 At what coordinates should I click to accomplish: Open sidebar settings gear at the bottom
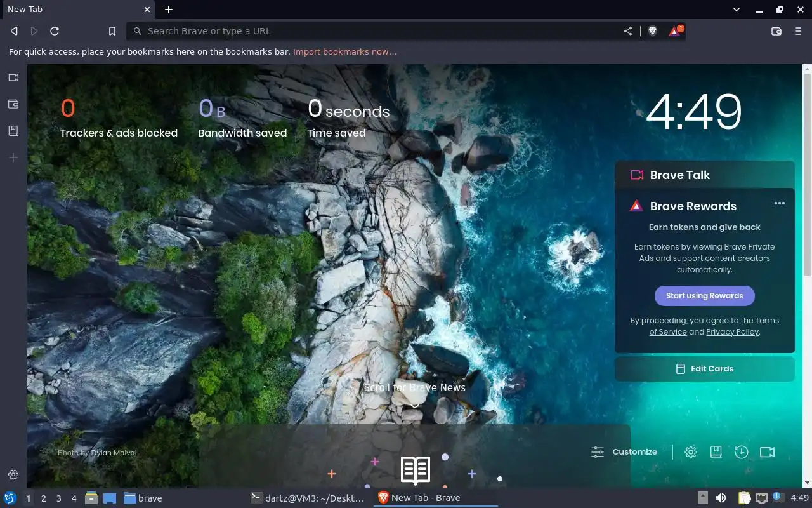(13, 474)
